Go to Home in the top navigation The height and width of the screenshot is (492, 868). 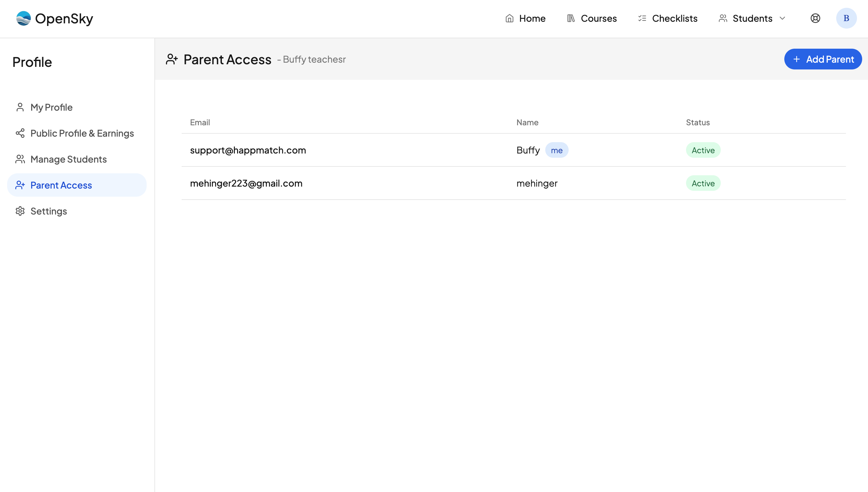pos(525,18)
